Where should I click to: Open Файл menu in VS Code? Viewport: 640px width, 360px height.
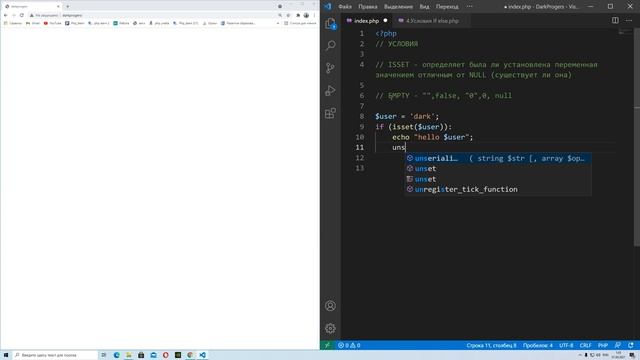345,7
